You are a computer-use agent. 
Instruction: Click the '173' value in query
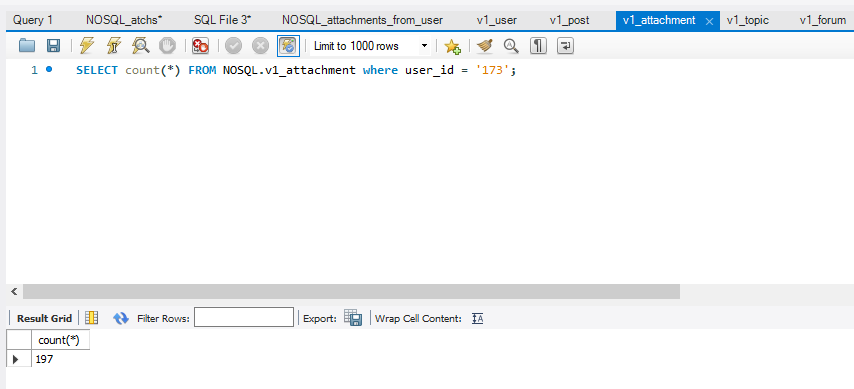(492, 70)
